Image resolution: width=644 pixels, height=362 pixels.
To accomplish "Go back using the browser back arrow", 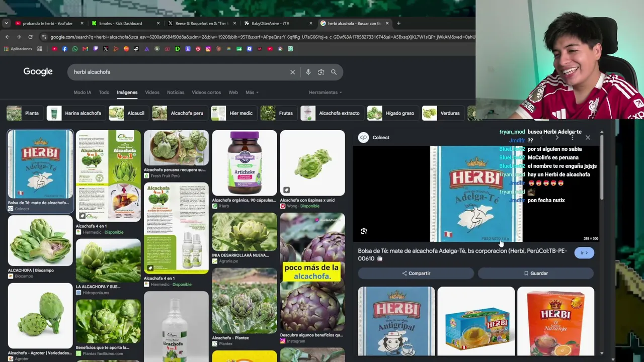I will 7,37.
